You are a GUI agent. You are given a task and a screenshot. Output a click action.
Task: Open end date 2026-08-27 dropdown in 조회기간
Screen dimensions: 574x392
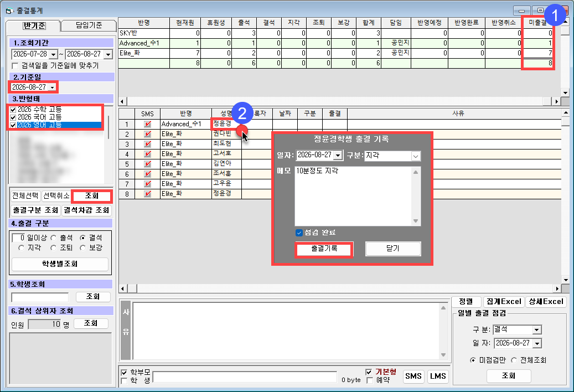tap(108, 54)
